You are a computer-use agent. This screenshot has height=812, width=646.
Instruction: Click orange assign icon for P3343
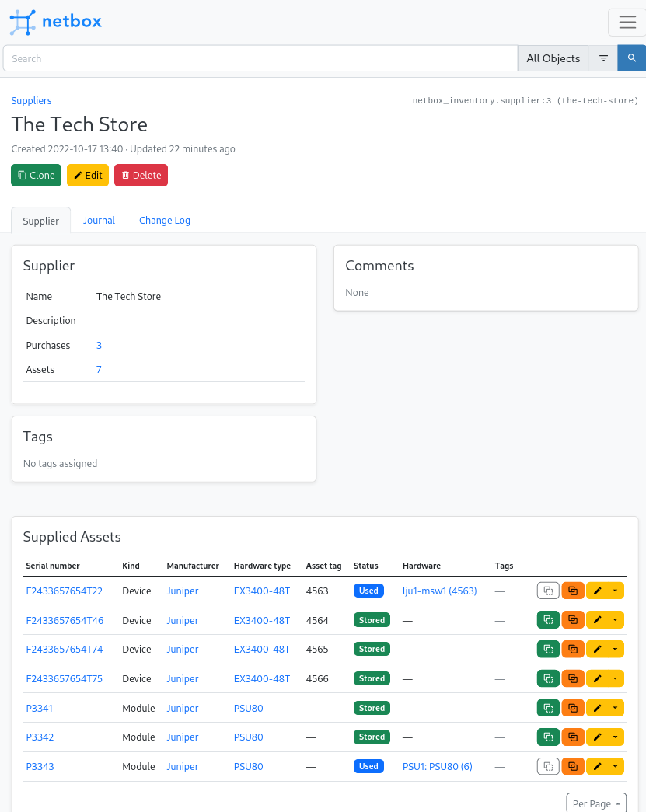(x=573, y=766)
